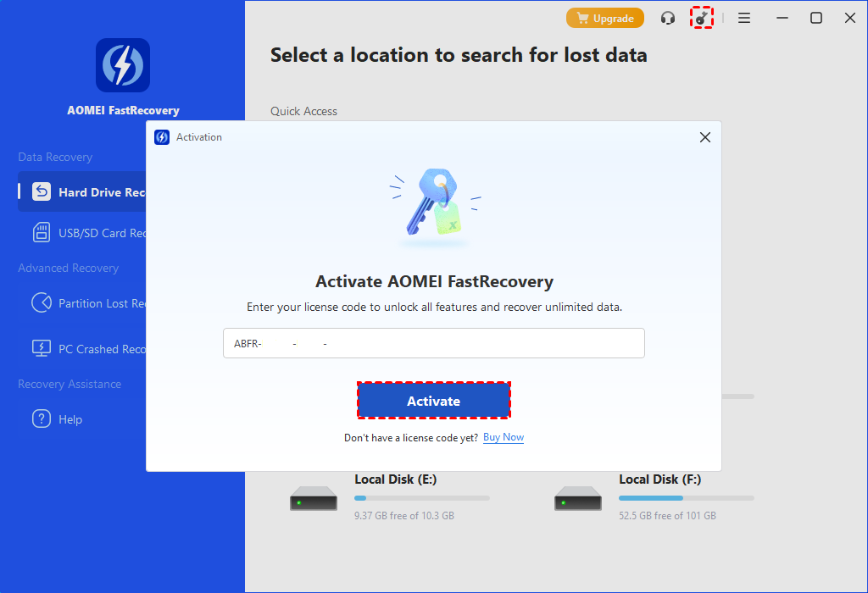Open the Buy Now link

pos(504,438)
